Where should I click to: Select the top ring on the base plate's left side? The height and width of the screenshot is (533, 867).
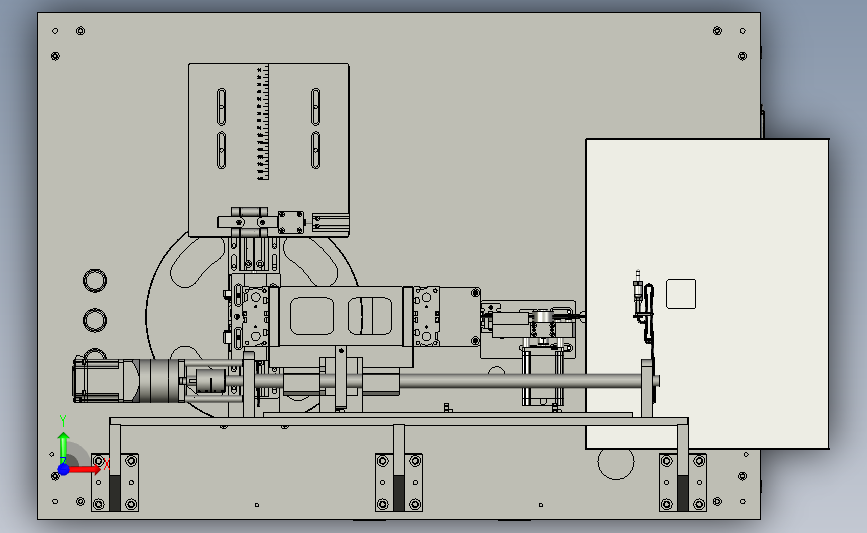[95, 280]
